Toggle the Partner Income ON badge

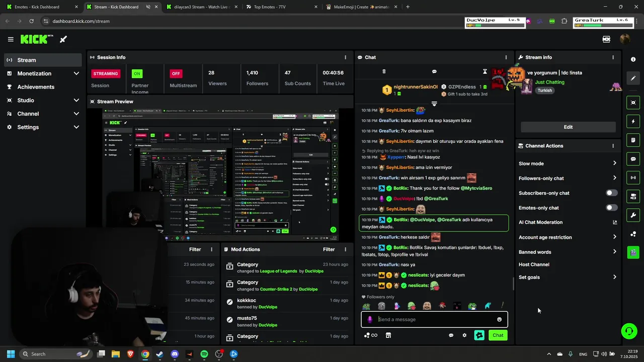[137, 73]
